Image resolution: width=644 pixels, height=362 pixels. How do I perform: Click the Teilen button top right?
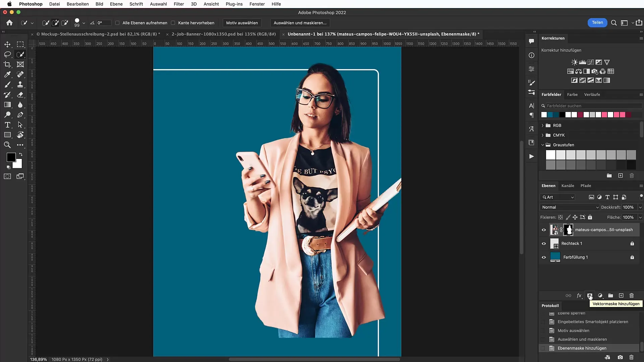coord(597,22)
